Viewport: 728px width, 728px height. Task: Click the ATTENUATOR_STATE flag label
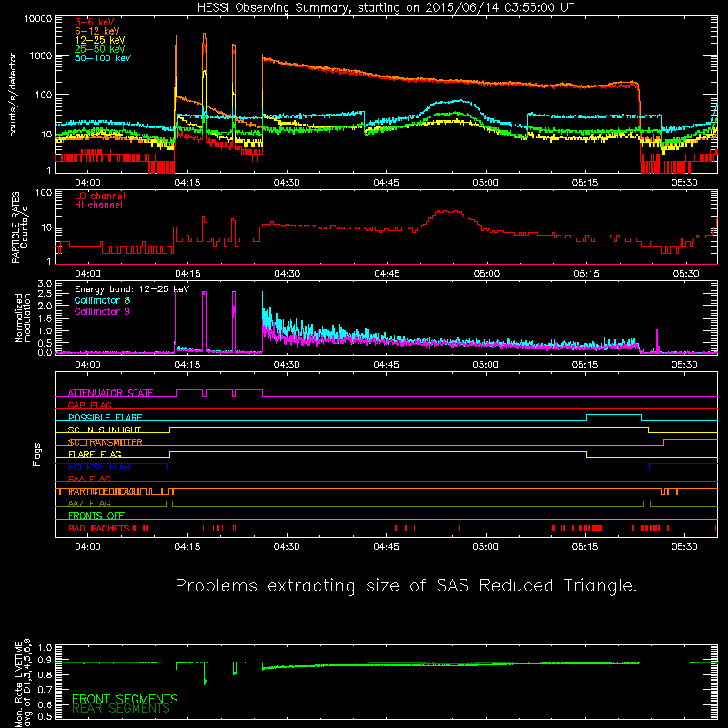[x=110, y=393]
